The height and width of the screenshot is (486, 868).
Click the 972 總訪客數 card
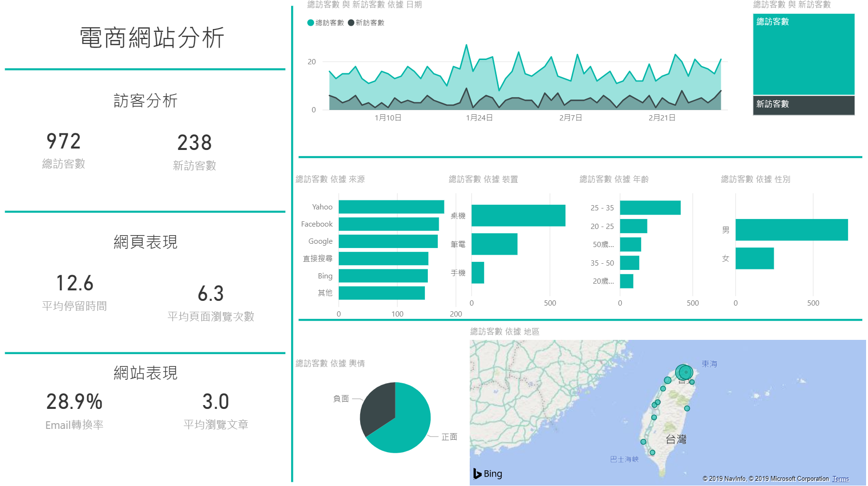[x=63, y=150]
